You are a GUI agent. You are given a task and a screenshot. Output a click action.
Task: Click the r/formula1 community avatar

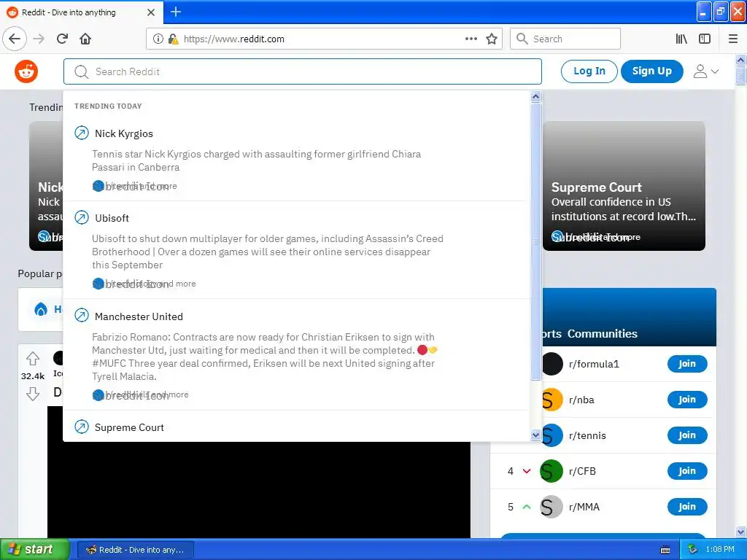(552, 364)
